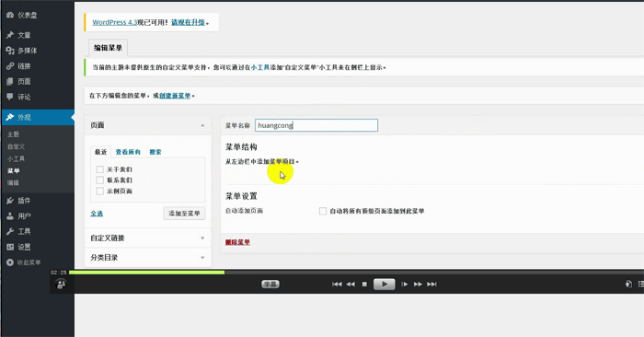Fast forward the video

click(418, 284)
